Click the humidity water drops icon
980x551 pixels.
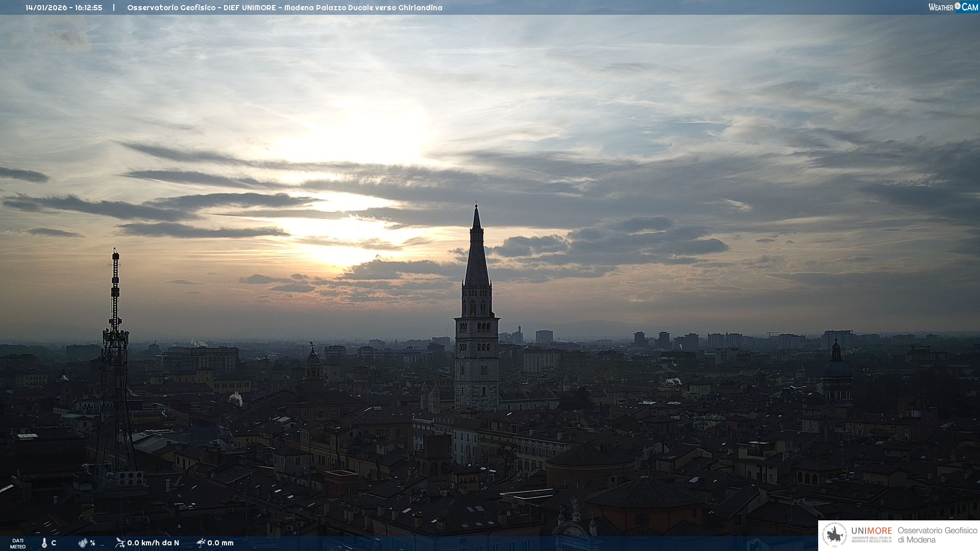point(83,543)
